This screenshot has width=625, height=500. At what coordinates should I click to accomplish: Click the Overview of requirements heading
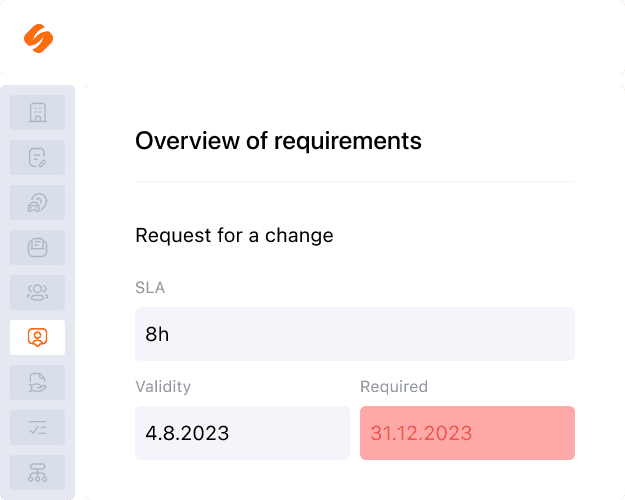278,141
